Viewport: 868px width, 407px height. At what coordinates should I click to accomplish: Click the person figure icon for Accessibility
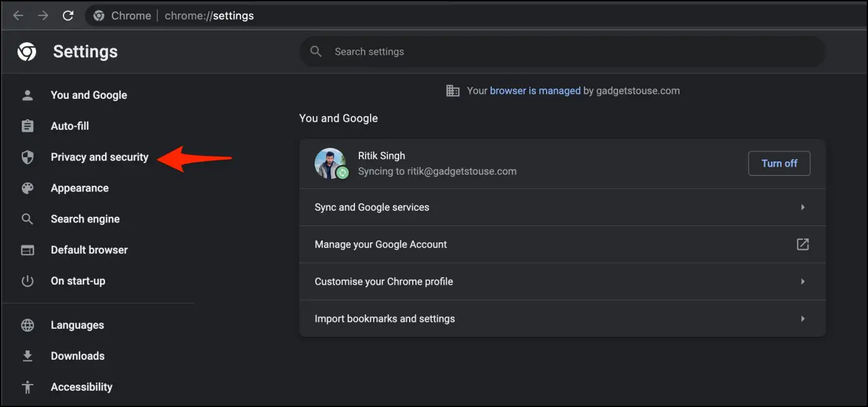[x=27, y=387]
